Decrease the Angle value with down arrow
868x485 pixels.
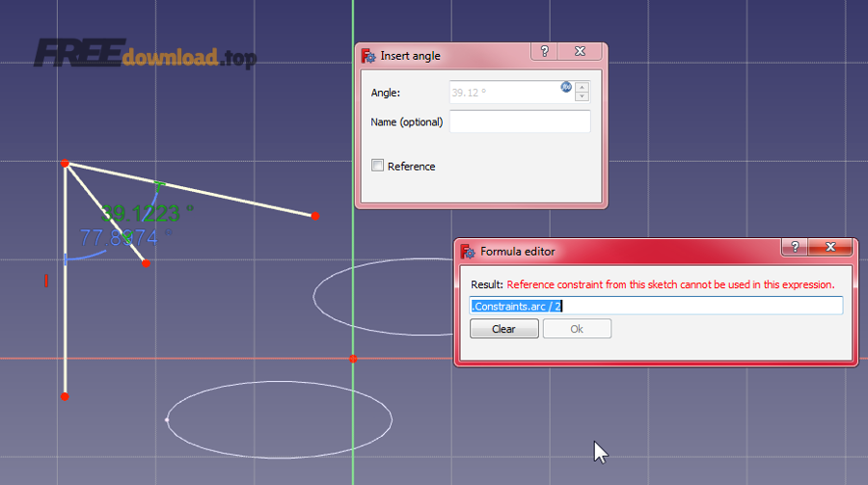tap(582, 97)
